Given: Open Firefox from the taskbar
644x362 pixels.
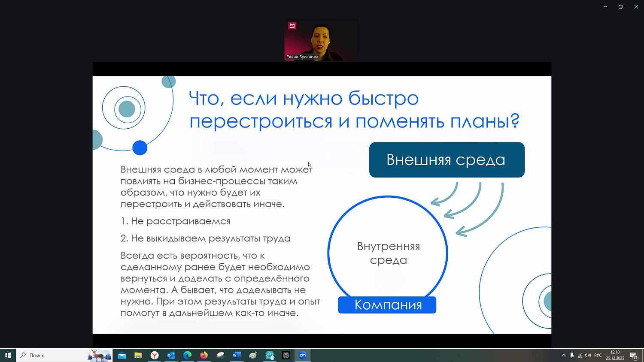Looking at the screenshot, I should pos(204,355).
